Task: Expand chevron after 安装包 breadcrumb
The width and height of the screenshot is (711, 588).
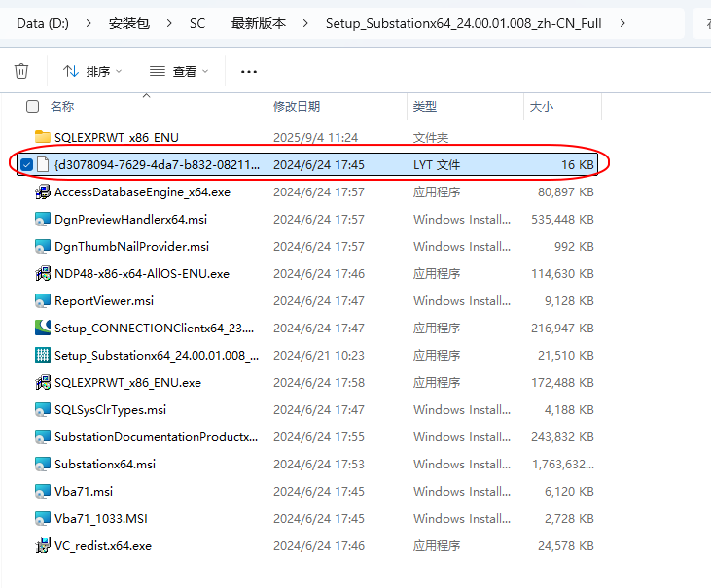Action: coord(169,23)
